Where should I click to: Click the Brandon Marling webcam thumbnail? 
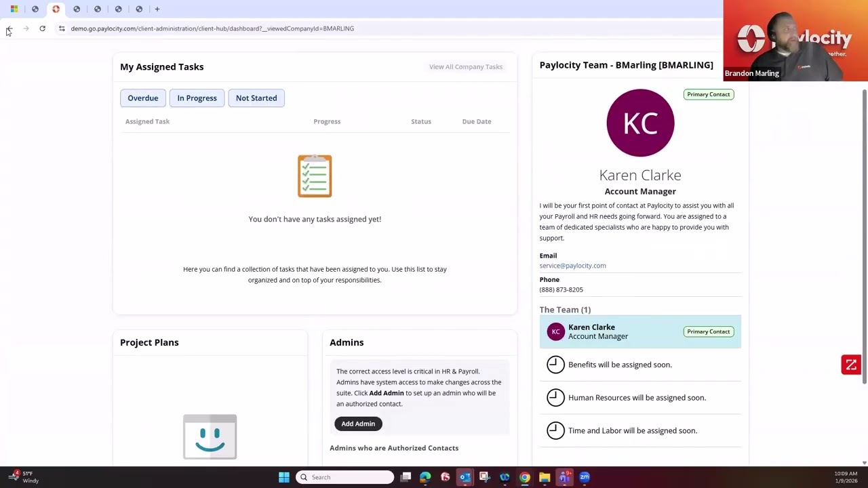click(x=795, y=41)
